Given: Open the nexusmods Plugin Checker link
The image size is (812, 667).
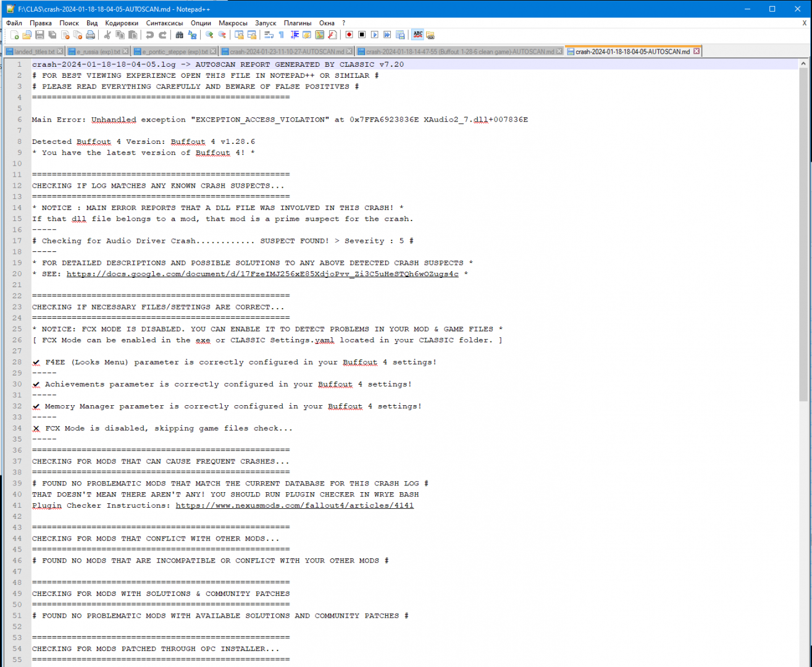Looking at the screenshot, I should coord(295,506).
